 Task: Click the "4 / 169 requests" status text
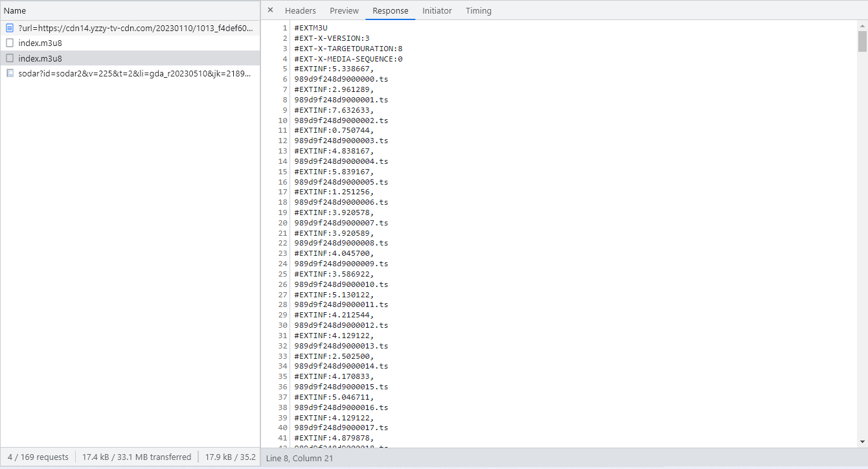(38, 457)
